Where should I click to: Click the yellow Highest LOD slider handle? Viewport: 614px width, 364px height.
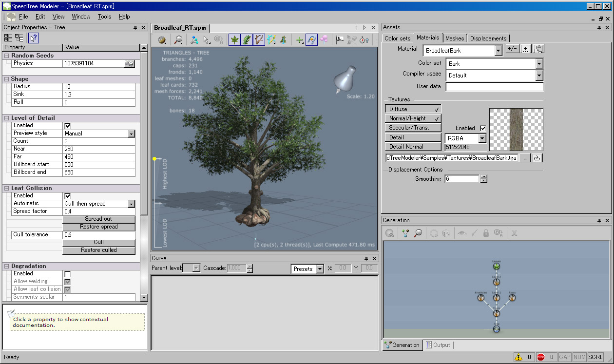click(x=154, y=159)
